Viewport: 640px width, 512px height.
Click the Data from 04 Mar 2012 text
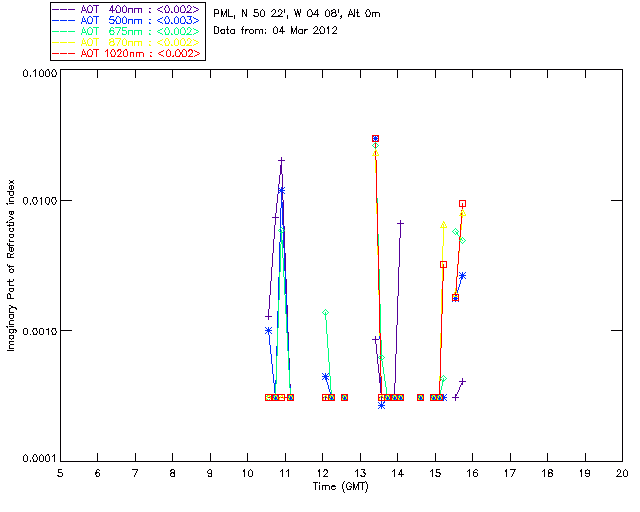[x=276, y=31]
